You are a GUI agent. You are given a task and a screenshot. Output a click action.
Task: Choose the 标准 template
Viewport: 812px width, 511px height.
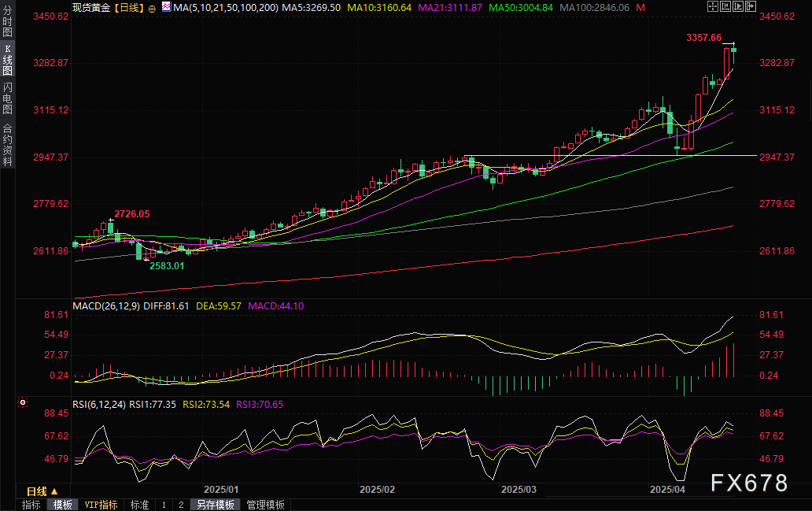[x=139, y=505]
